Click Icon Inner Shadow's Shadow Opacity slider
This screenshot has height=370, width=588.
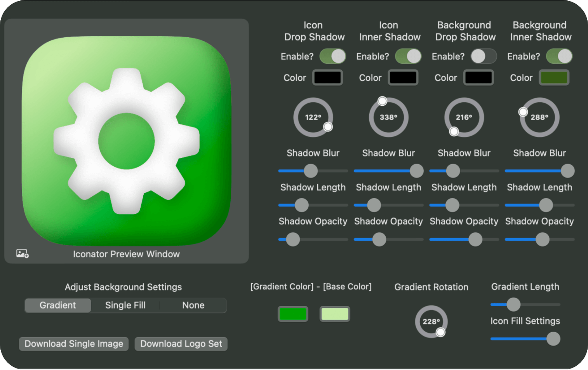click(x=389, y=239)
